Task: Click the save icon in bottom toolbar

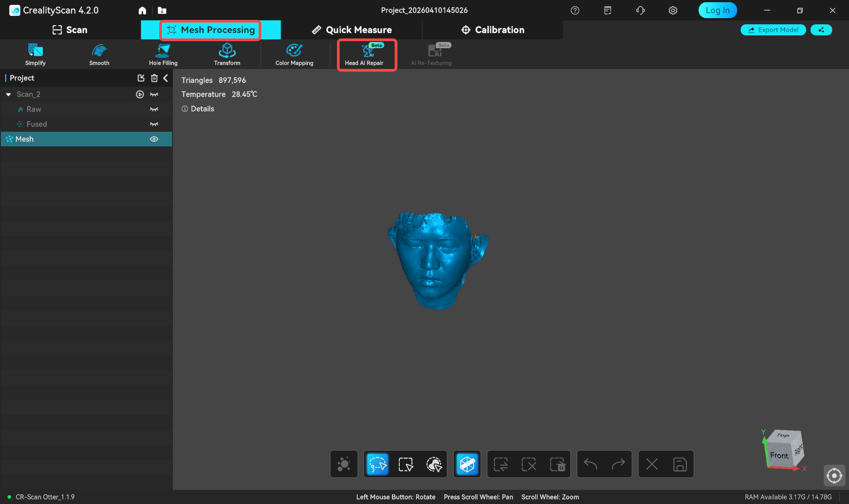Action: click(680, 464)
